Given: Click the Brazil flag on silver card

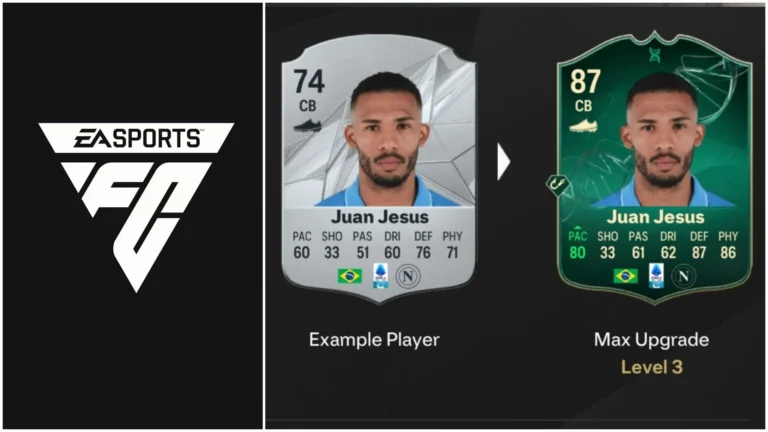Looking at the screenshot, I should coord(350,276).
